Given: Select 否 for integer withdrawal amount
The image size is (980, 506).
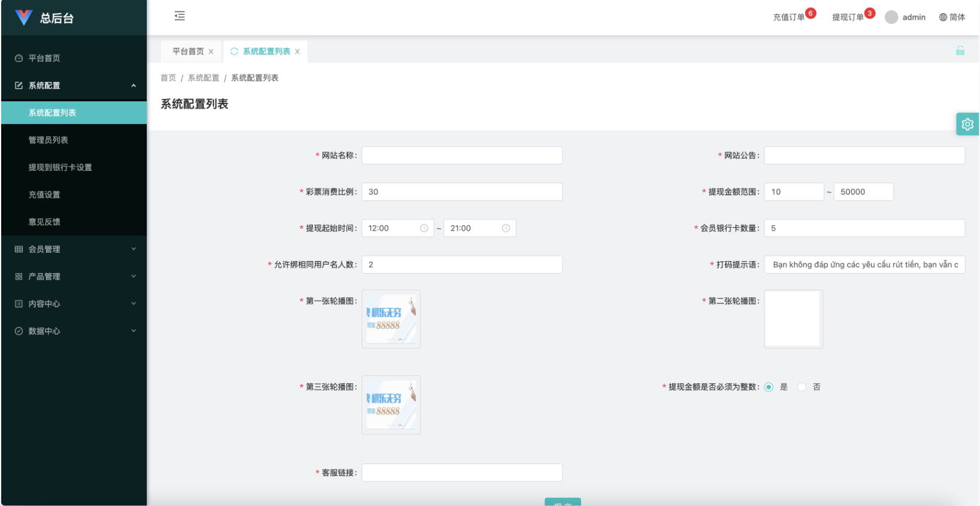Looking at the screenshot, I should click(x=801, y=387).
